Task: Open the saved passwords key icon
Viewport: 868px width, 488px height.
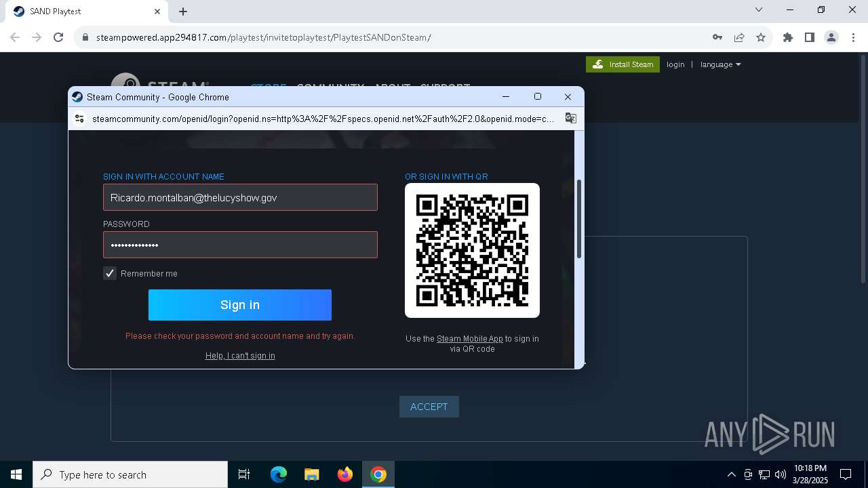Action: coord(717,37)
